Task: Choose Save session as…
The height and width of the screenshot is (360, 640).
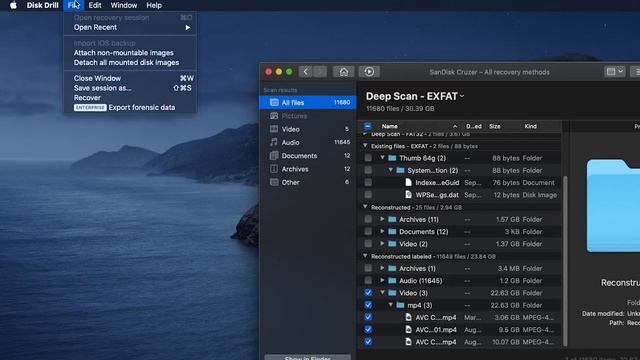Action: 130,88
